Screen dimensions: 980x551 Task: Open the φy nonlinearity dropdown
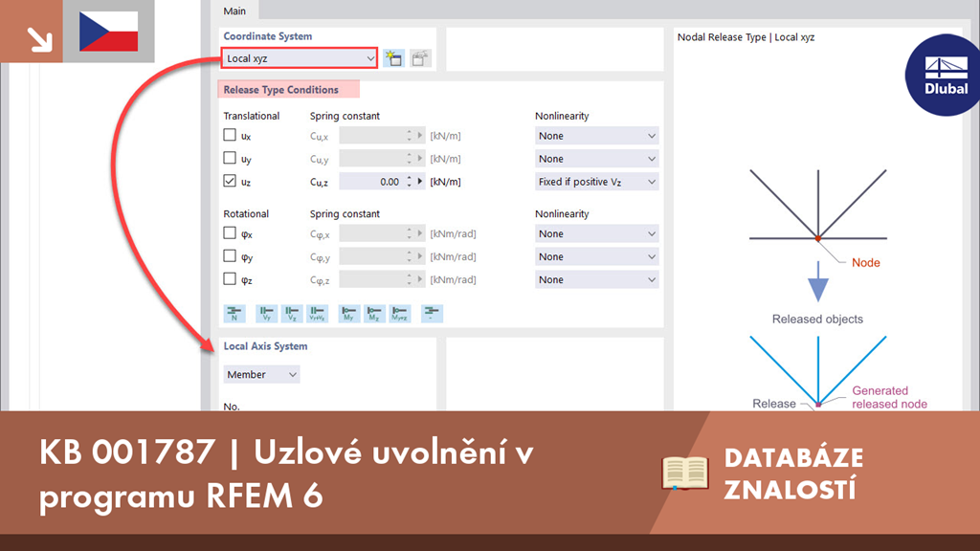596,256
